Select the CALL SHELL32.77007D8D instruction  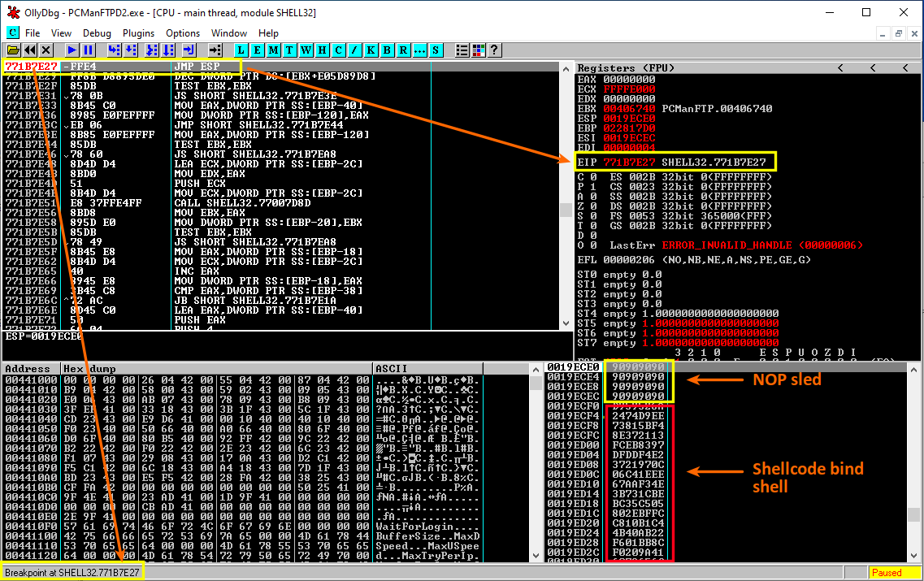(242, 202)
